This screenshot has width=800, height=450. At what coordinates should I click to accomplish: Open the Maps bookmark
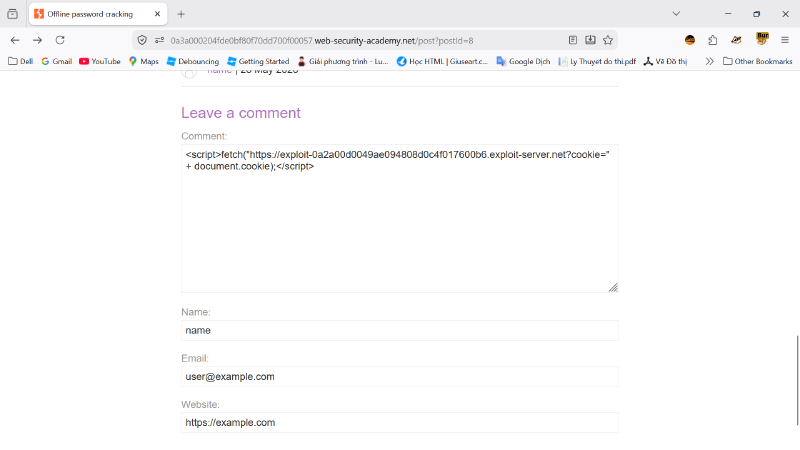point(144,61)
